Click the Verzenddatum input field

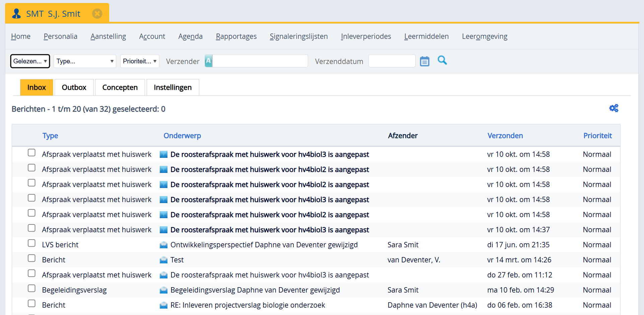tap(391, 61)
